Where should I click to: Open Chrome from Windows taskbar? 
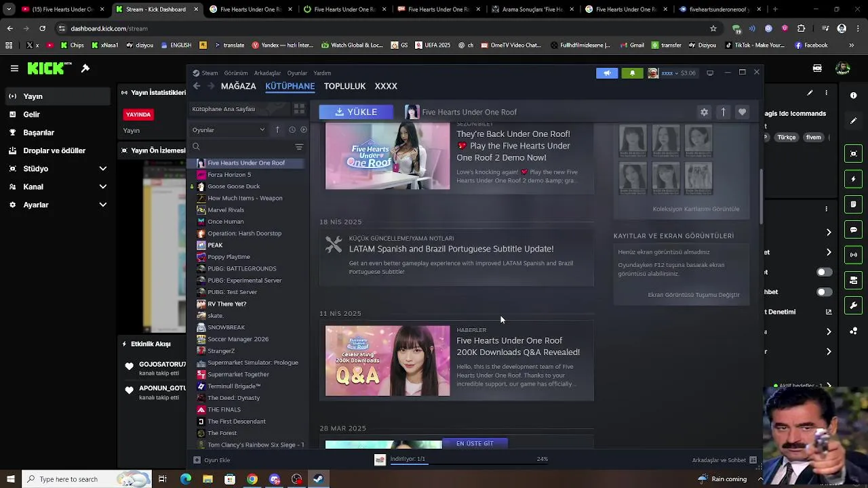coord(252,479)
